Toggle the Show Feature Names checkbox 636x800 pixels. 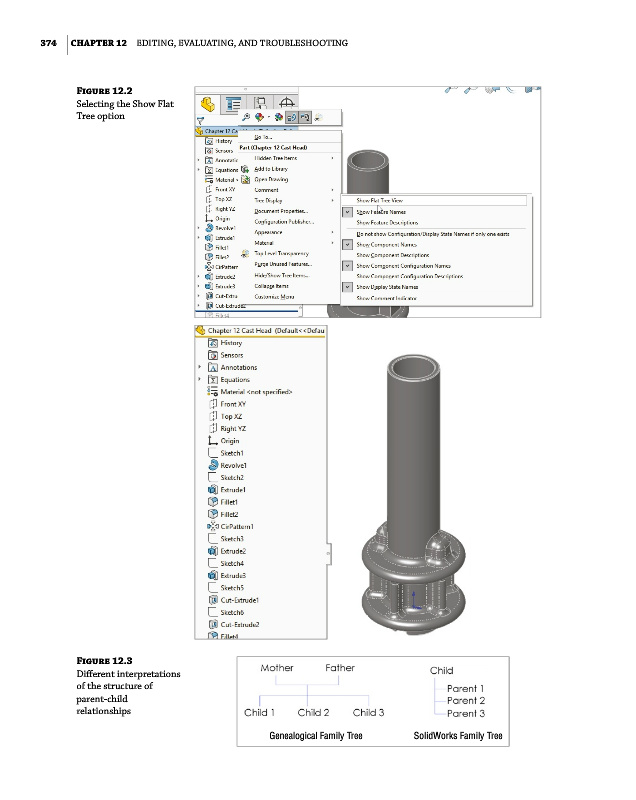[x=346, y=212]
